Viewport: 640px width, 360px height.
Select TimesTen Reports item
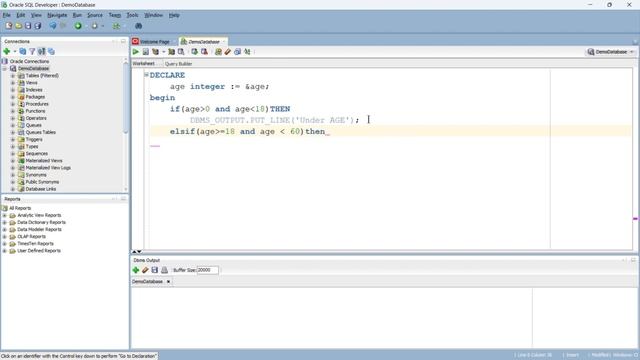pyautogui.click(x=36, y=244)
